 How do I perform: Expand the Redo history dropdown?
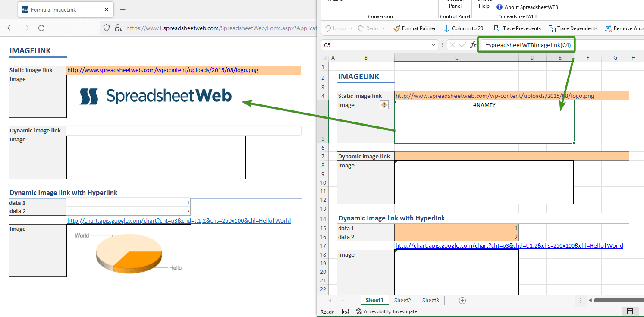383,28
